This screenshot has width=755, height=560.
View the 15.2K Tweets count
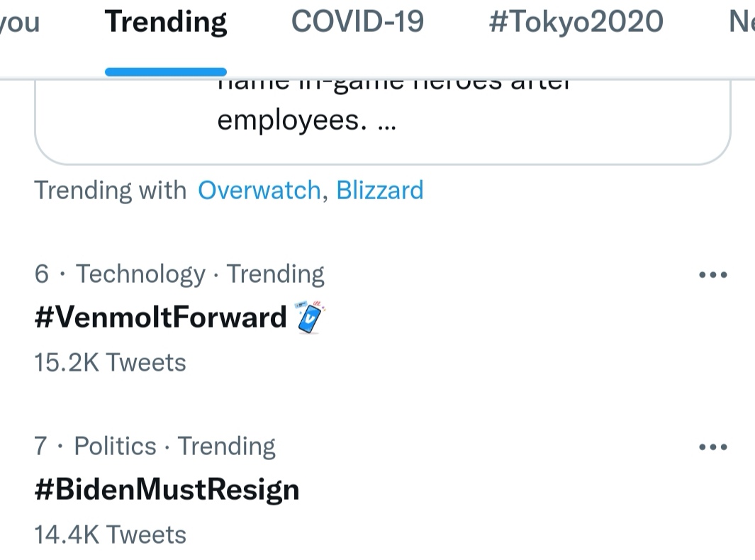(x=110, y=362)
